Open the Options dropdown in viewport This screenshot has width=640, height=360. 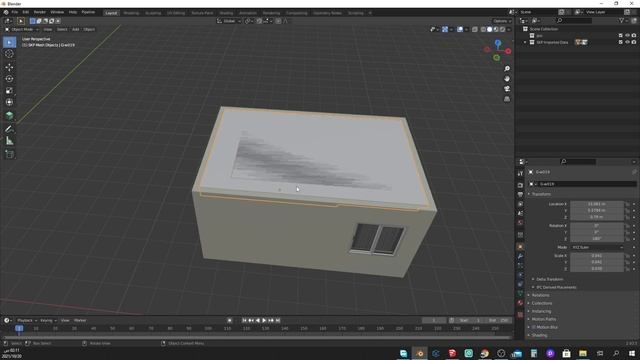pos(502,21)
